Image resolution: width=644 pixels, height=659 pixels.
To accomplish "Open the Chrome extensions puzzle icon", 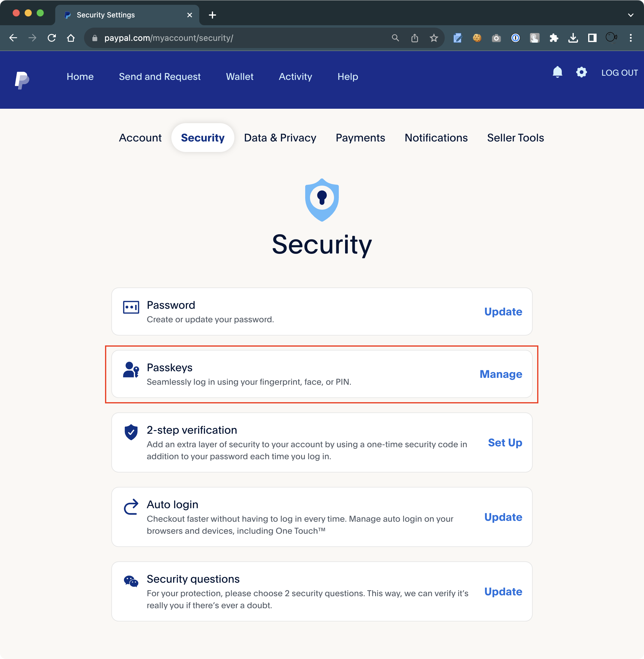I will [554, 38].
